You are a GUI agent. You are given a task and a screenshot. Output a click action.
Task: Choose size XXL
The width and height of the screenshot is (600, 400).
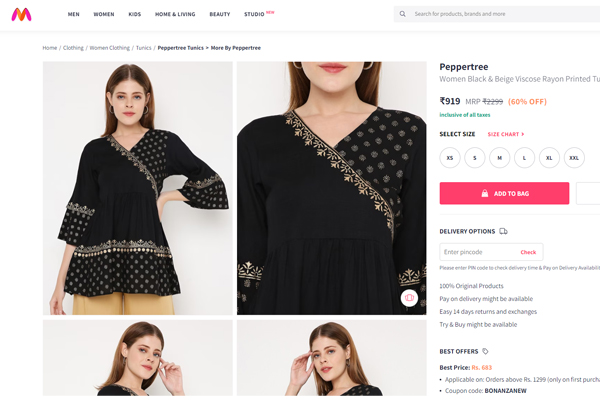[574, 158]
